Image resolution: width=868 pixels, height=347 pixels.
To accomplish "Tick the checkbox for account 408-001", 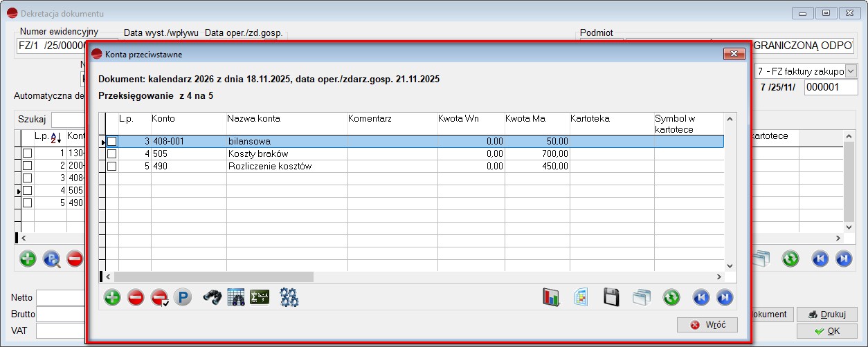I will pos(111,142).
